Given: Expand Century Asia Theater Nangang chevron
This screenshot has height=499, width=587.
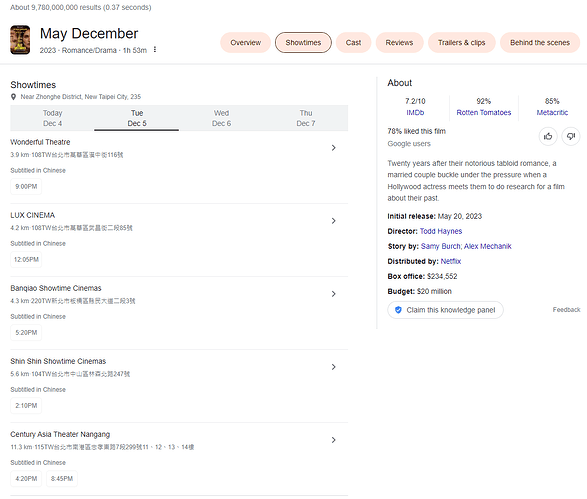Looking at the screenshot, I should point(334,440).
